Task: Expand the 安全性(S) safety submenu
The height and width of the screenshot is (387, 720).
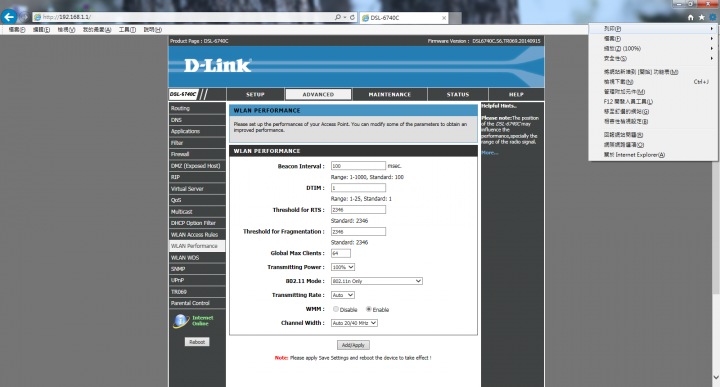Action: (653, 59)
